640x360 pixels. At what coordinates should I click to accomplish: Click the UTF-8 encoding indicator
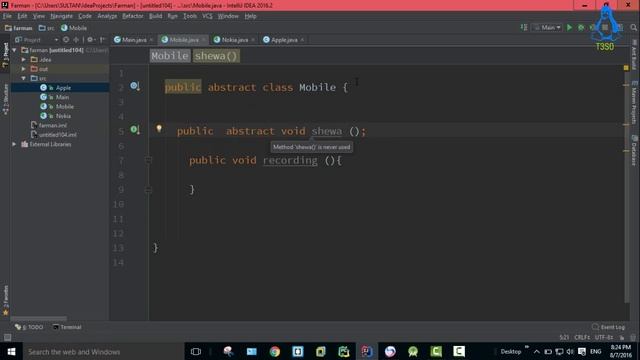pyautogui.click(x=604, y=338)
